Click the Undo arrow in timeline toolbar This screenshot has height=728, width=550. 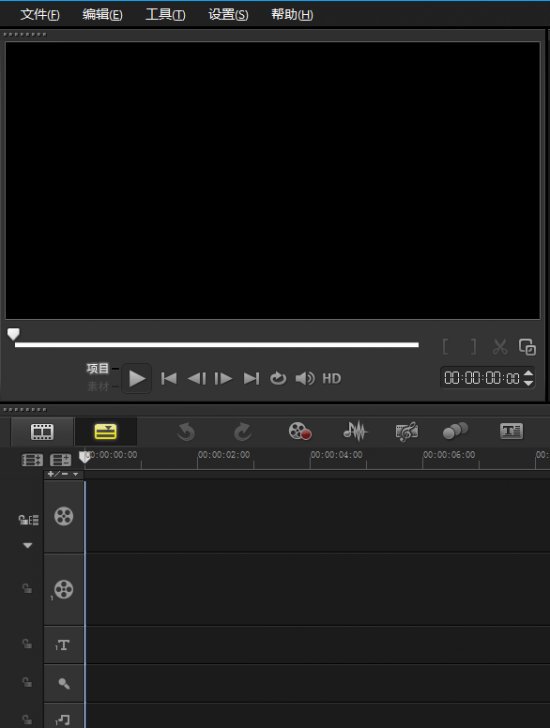pos(187,432)
